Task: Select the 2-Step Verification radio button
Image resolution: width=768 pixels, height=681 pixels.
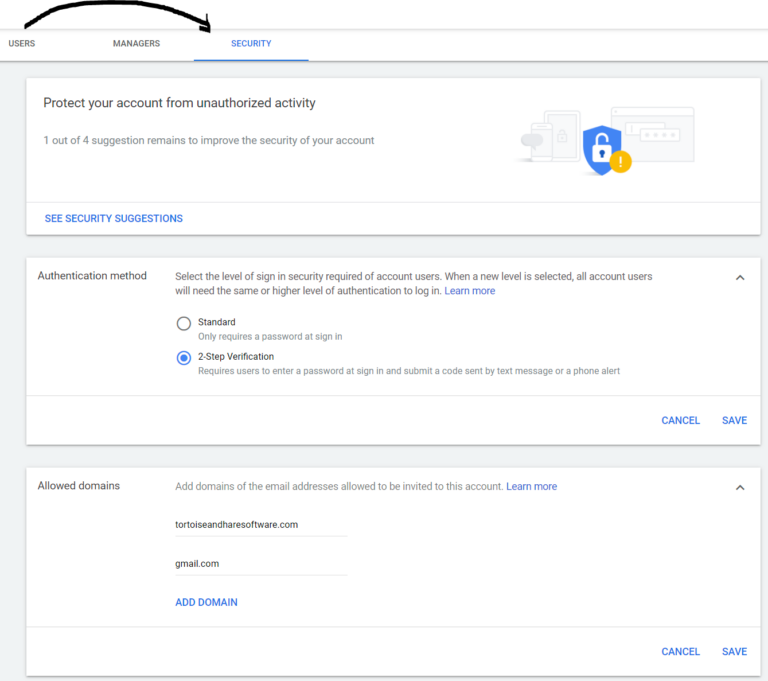Action: (x=184, y=358)
